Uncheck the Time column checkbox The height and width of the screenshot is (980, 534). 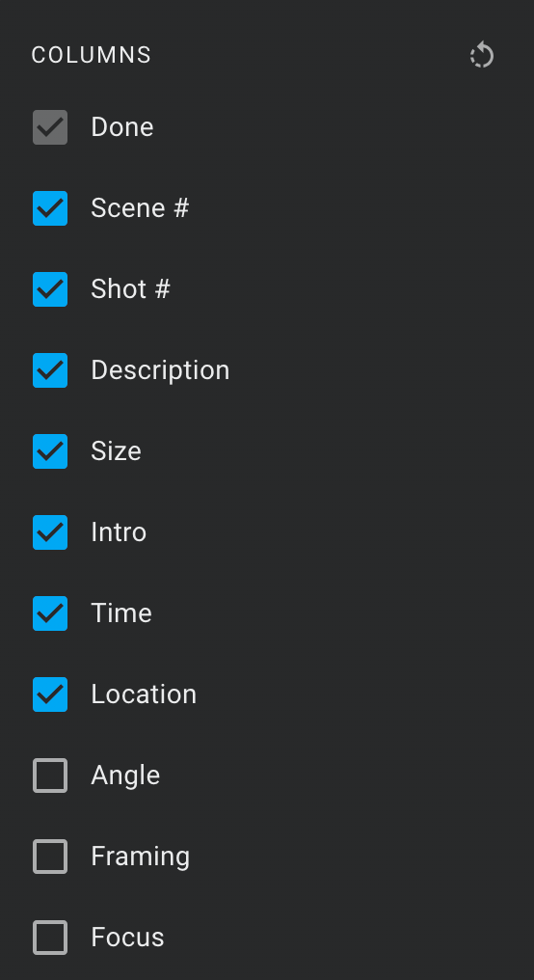click(x=50, y=613)
